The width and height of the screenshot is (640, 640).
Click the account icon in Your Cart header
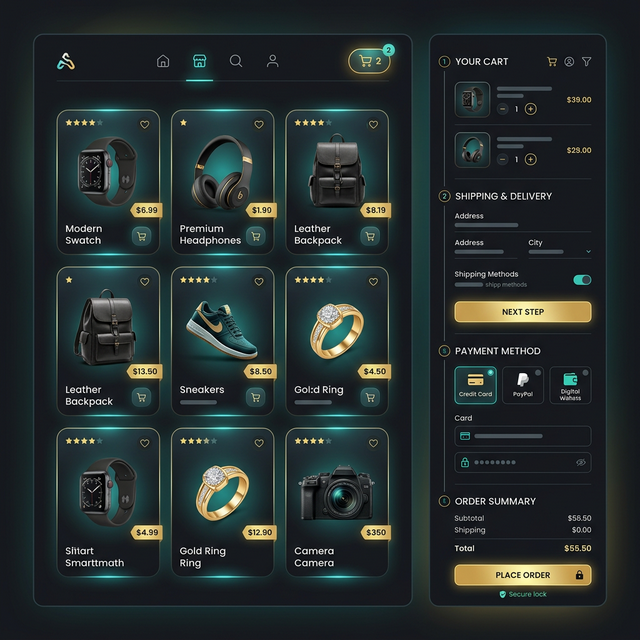[569, 62]
